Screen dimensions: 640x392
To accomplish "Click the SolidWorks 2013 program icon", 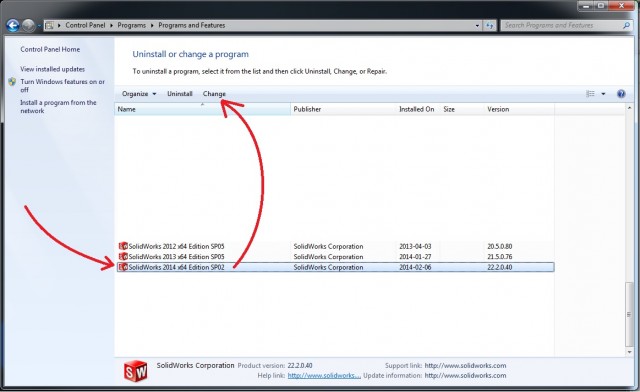I will [x=123, y=256].
